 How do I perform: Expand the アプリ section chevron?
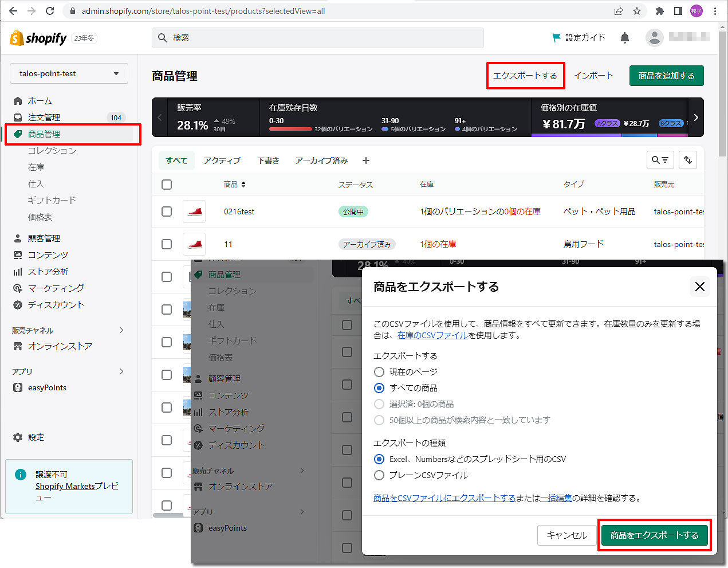click(x=121, y=371)
